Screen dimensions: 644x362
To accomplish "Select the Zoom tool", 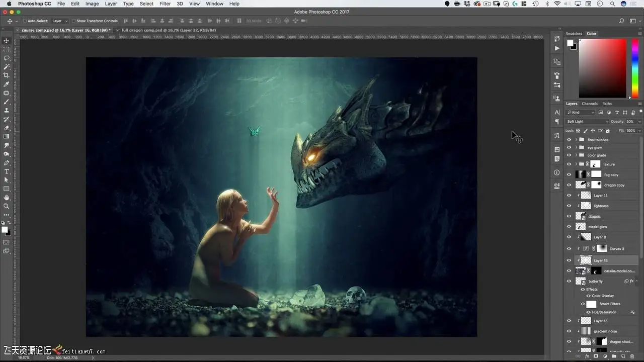I will click(x=7, y=206).
